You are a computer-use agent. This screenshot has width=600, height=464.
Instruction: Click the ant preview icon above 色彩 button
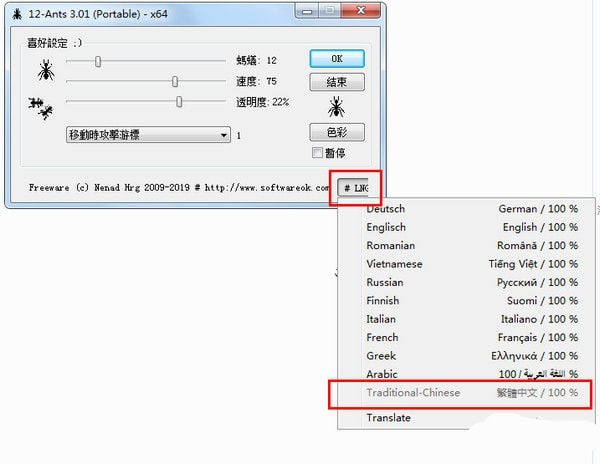pos(336,107)
